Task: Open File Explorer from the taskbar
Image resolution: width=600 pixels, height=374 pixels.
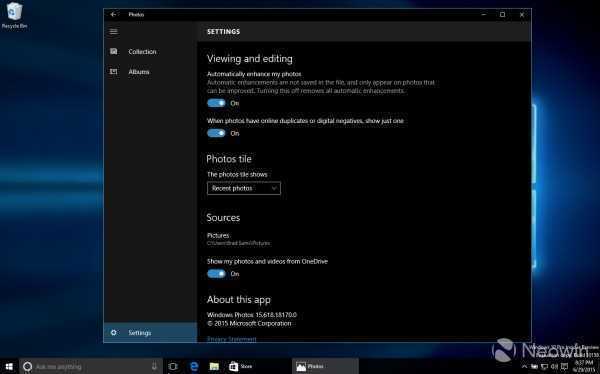Action: 214,366
